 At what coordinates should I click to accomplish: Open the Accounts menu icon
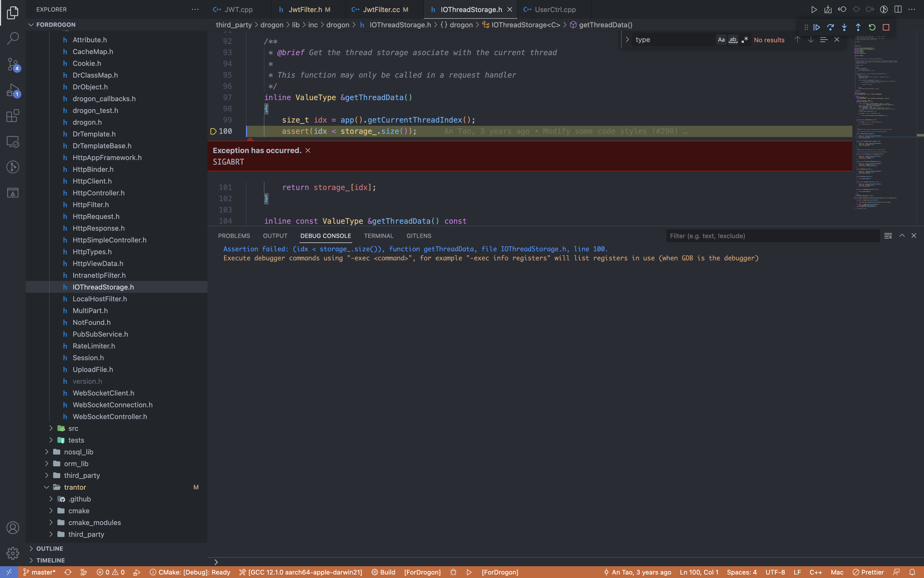[x=13, y=527]
